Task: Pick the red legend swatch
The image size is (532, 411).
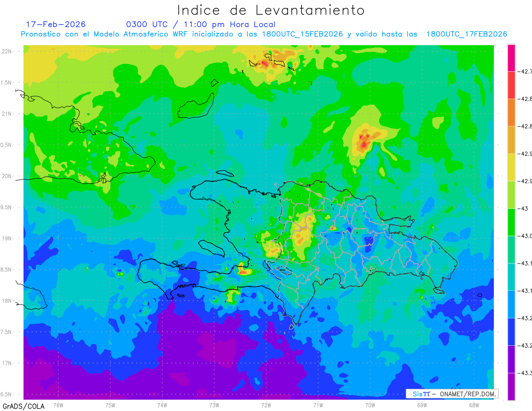Action: pyautogui.click(x=512, y=85)
